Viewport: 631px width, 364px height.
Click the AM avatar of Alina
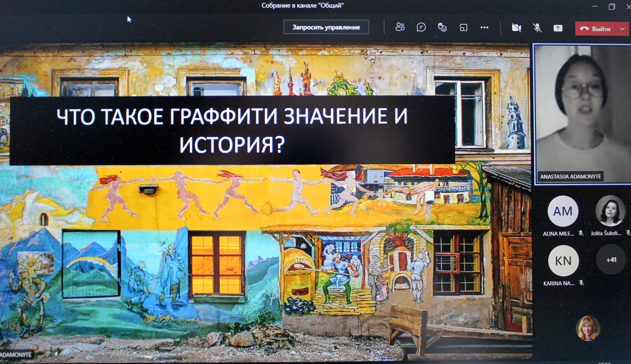(563, 211)
